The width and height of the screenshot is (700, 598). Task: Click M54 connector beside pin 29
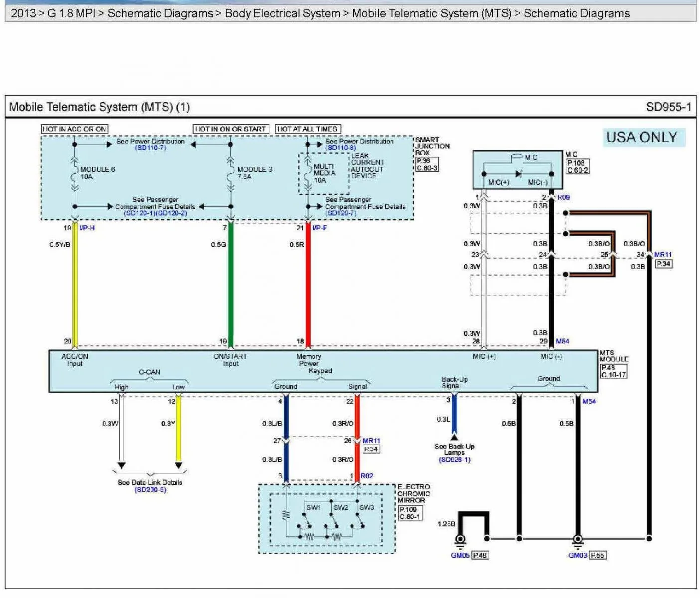(x=562, y=341)
